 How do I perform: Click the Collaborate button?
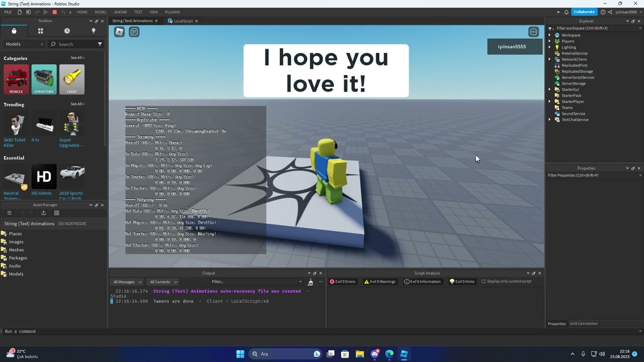pos(584,12)
